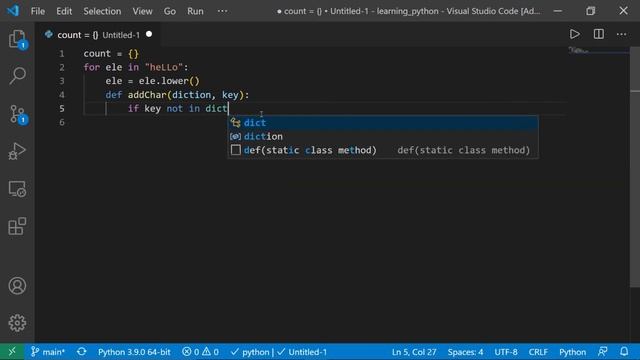Image resolution: width=640 pixels, height=360 pixels.
Task: Select the Python 3.9.0 64-bit interpreter
Action: (x=134, y=351)
